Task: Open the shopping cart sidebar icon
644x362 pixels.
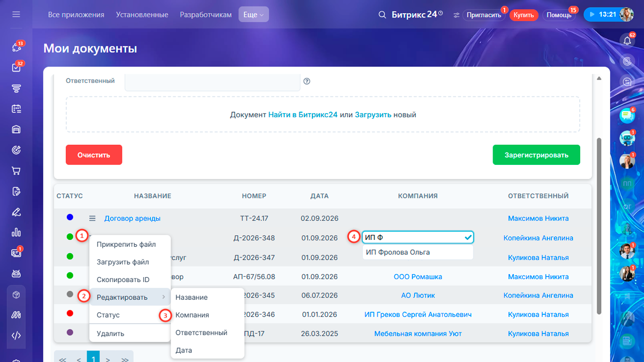Action: (x=16, y=171)
